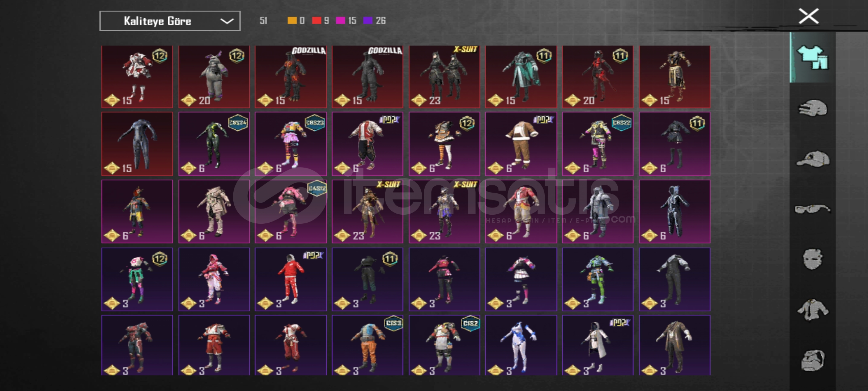Select the baseball cap category icon

[x=813, y=159]
